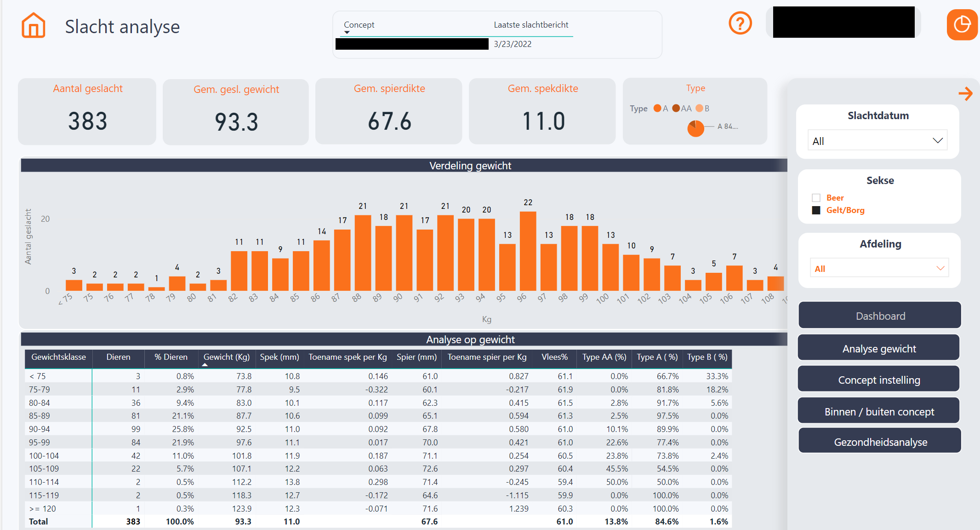Select the < 75 bar in the chart
980x530 pixels.
pos(74,285)
